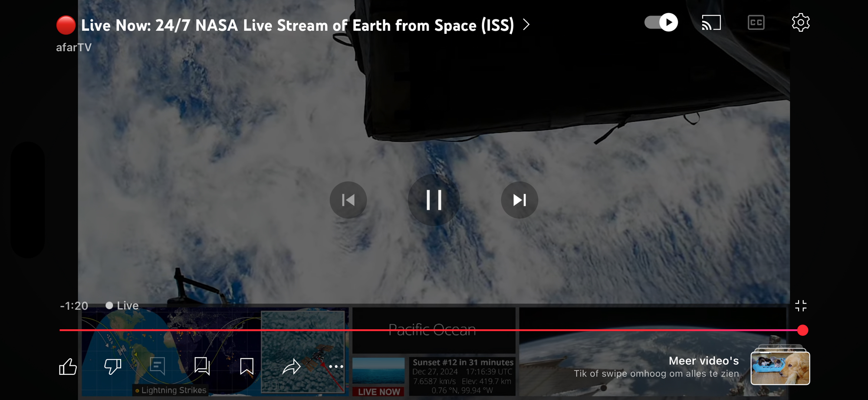Open the afarTV channel
The height and width of the screenshot is (400, 868).
click(x=74, y=47)
